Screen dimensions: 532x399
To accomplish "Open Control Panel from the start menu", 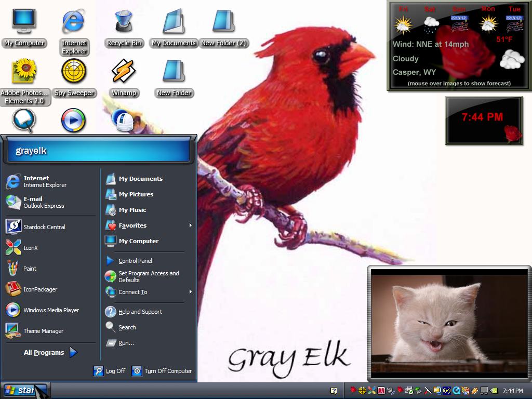I will tap(149, 261).
